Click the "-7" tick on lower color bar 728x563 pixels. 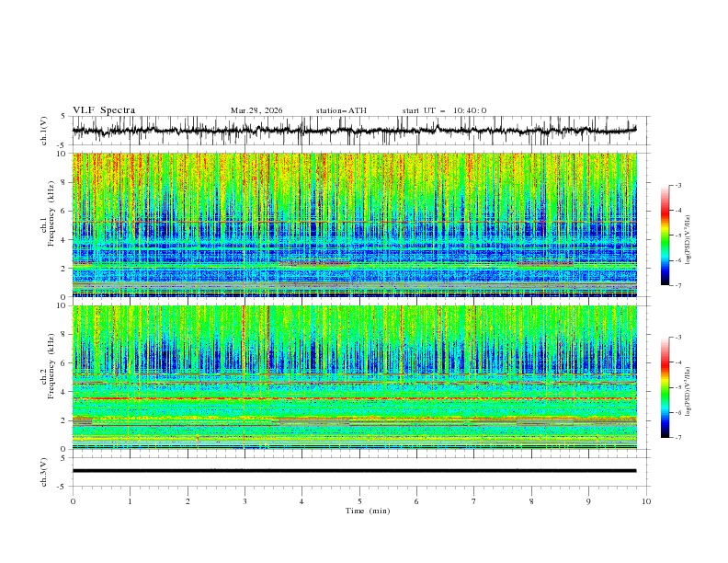tap(678, 438)
